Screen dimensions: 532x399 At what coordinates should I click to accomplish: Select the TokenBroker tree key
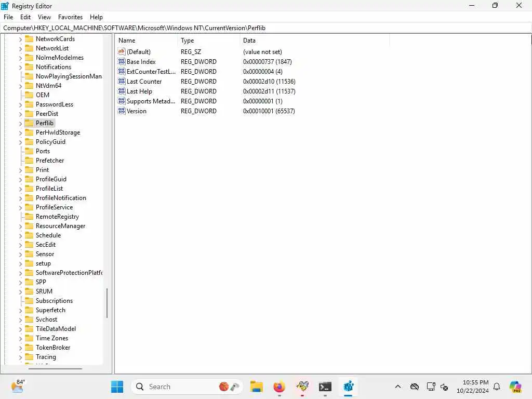[x=53, y=348]
